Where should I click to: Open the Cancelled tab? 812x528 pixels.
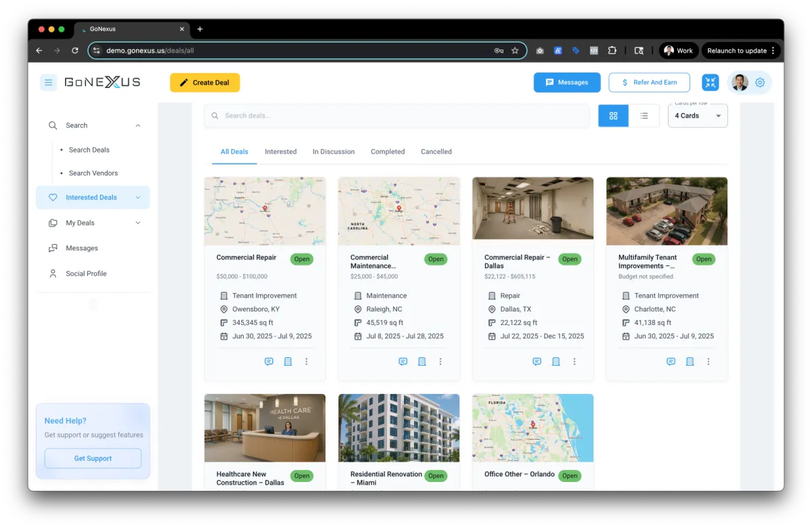[436, 152]
